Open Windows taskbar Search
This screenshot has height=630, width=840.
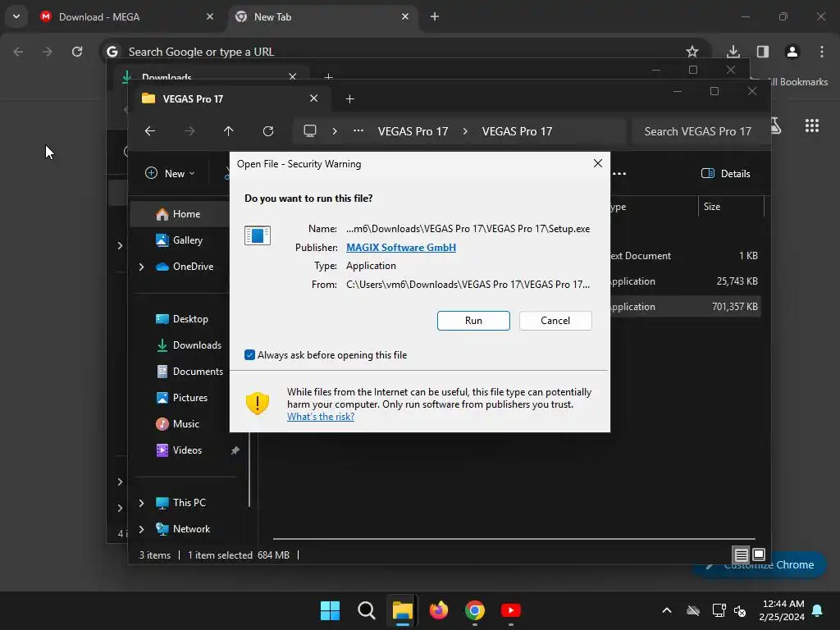[x=367, y=610]
